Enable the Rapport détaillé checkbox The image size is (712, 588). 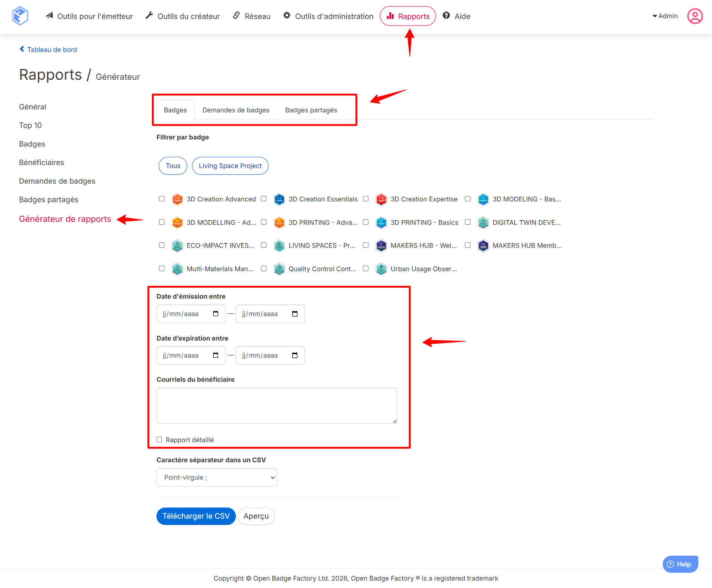(159, 440)
